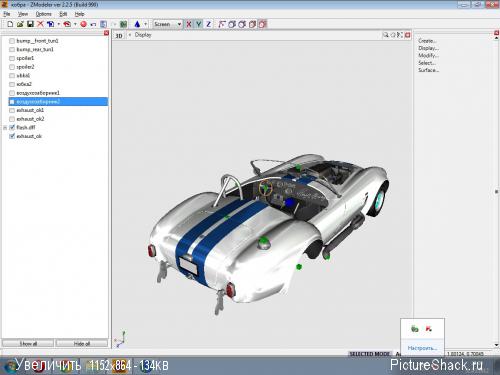
Task: Tick the bump_rear_tun1 checkbox
Action: (12, 49)
